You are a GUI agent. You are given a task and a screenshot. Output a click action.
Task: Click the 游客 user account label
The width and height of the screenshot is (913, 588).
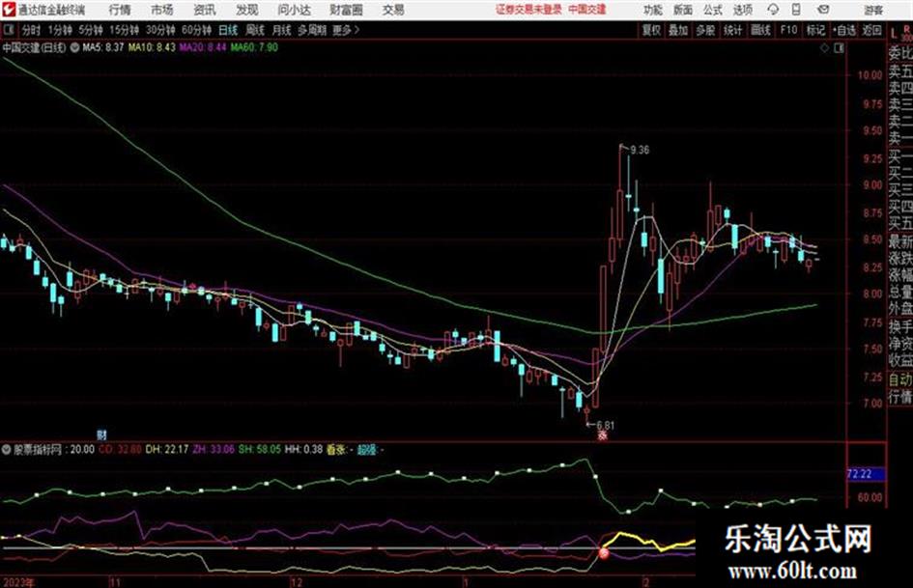(872, 10)
